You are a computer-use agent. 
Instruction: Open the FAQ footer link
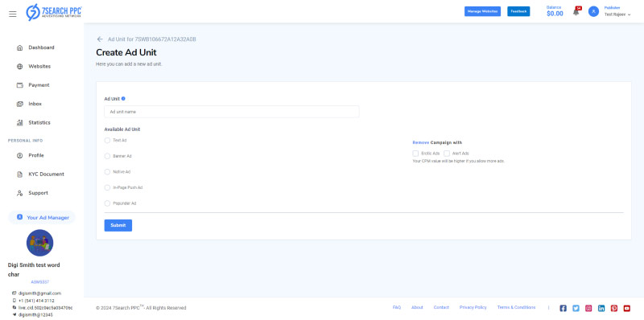pos(396,308)
